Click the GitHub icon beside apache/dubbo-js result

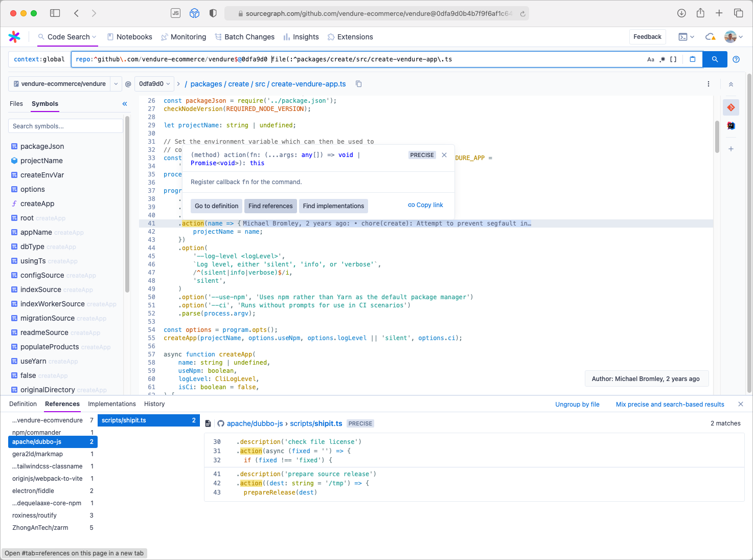coord(221,423)
